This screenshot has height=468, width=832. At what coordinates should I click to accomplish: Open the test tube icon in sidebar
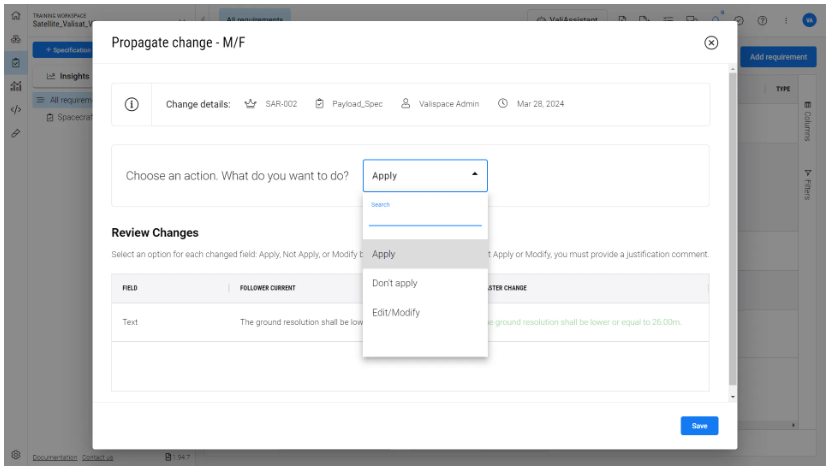click(x=16, y=133)
